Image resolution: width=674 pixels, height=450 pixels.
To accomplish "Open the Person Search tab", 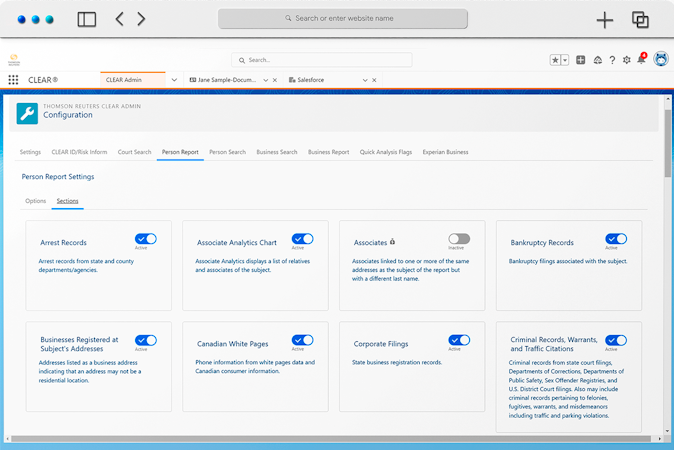I will point(227,152).
